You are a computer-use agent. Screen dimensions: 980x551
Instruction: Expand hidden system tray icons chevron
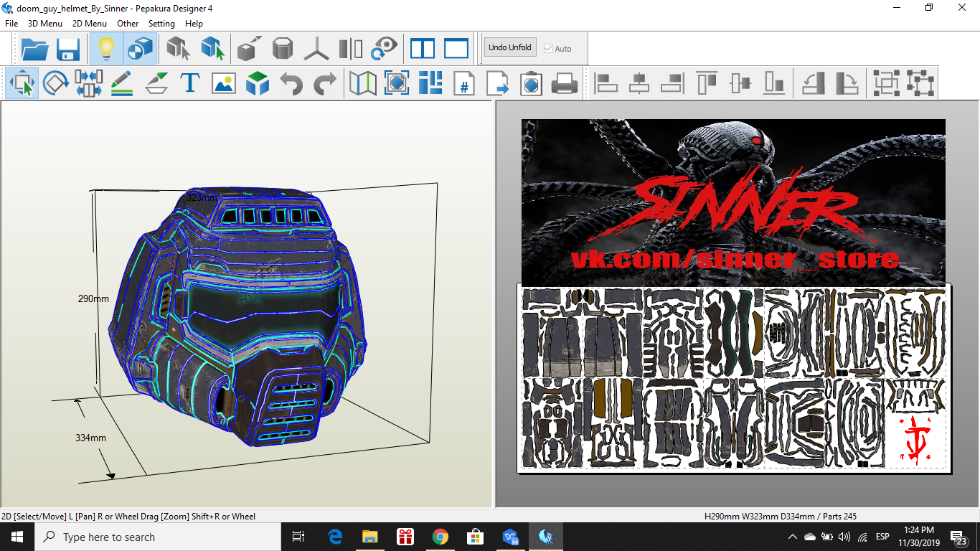793,537
